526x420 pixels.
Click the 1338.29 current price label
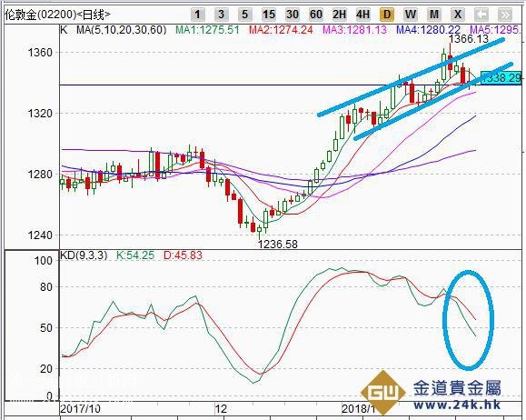(501, 78)
